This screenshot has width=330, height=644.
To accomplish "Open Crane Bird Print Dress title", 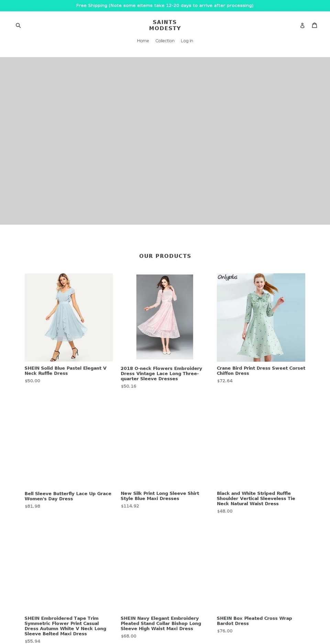I will point(261,371).
